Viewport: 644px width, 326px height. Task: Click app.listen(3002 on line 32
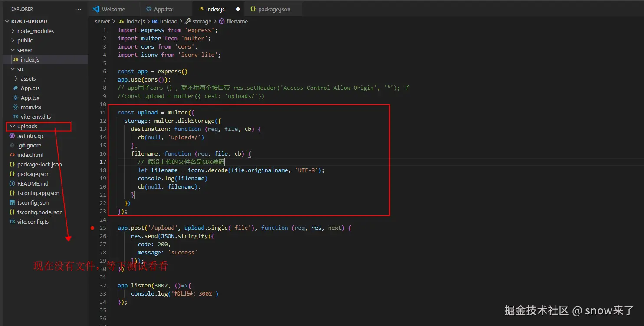tap(142, 285)
